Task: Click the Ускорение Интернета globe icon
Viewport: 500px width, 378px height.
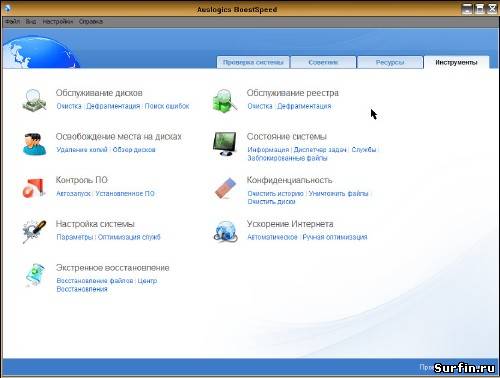Action: (x=225, y=232)
